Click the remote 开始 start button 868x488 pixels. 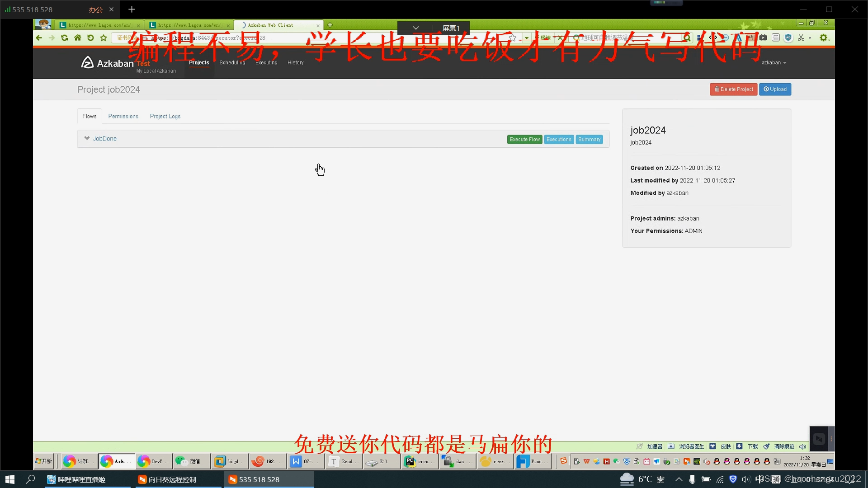[x=44, y=461]
